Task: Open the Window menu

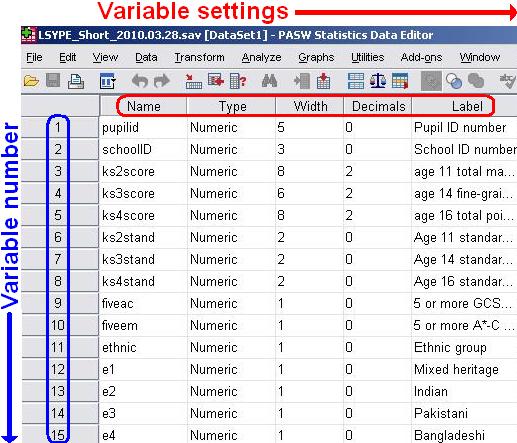Action: (x=480, y=57)
